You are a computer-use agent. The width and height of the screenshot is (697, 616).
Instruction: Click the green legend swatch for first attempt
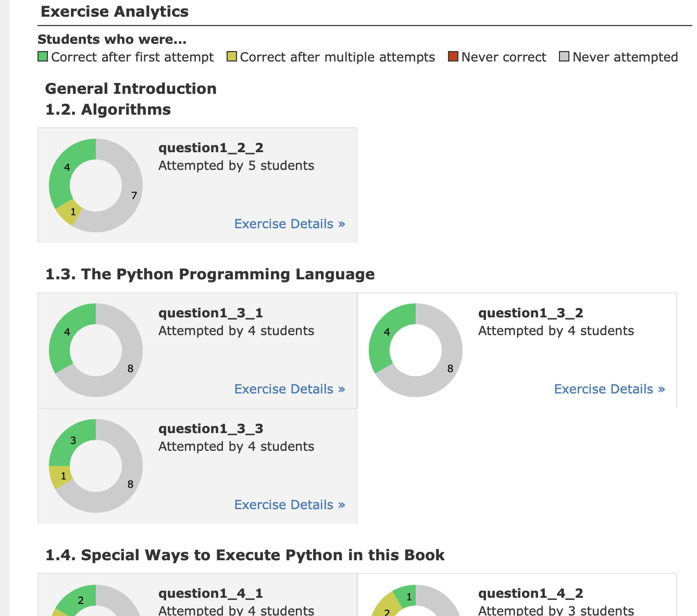tap(43, 56)
